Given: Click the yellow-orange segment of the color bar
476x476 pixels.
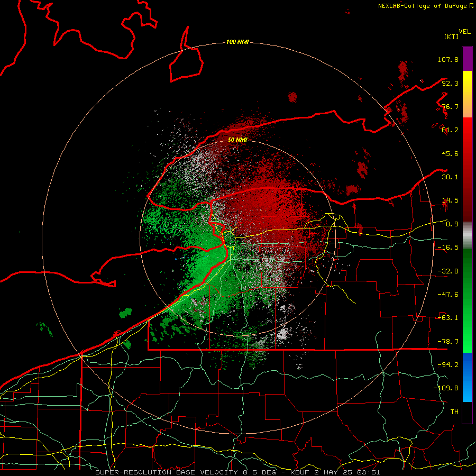Looking at the screenshot, I should (x=467, y=94).
